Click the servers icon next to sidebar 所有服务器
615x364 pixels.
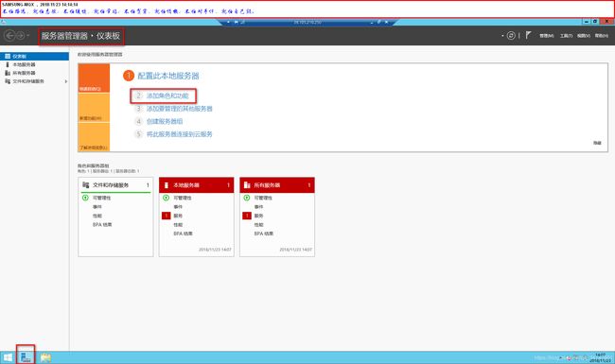tap(8, 73)
